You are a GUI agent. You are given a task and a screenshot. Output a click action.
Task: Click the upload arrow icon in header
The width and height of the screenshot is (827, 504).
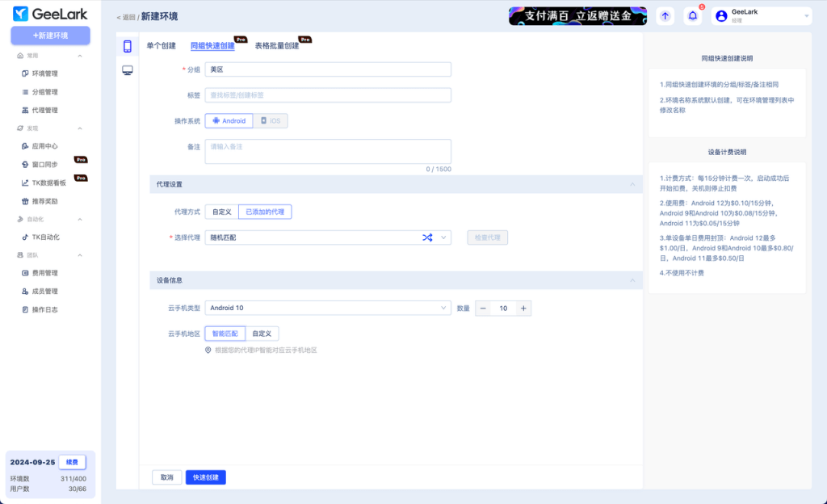[665, 16]
